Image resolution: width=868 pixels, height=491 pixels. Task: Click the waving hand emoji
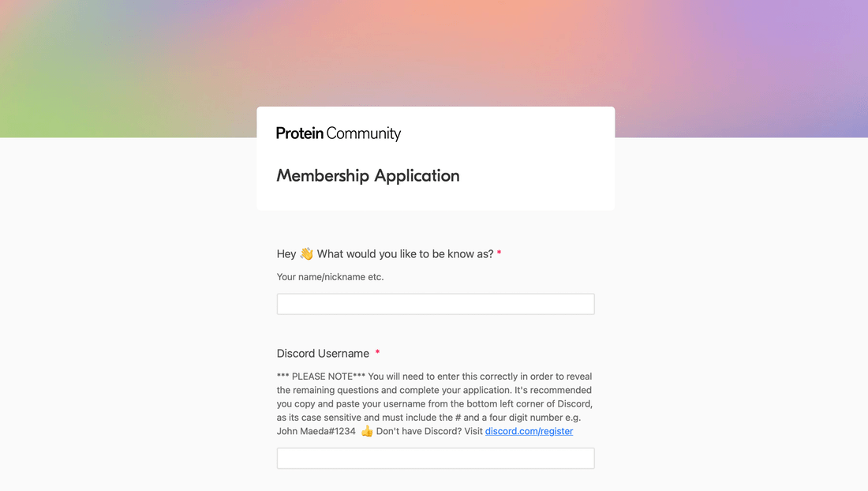pos(307,253)
